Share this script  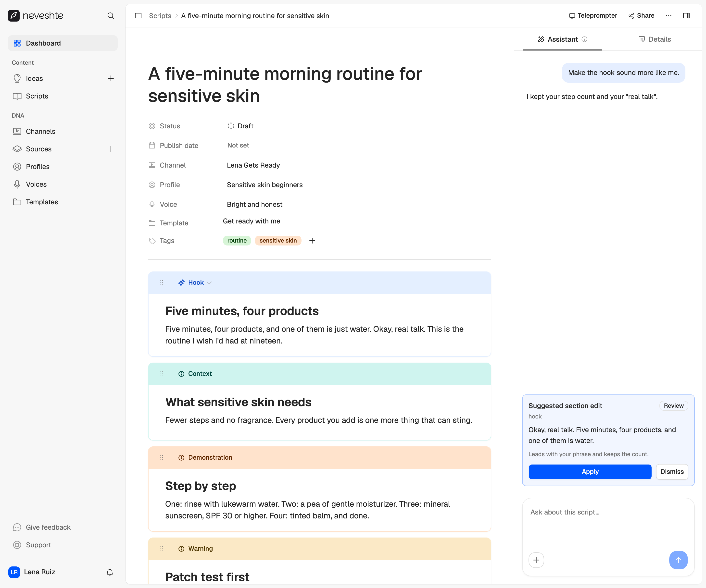[642, 15]
